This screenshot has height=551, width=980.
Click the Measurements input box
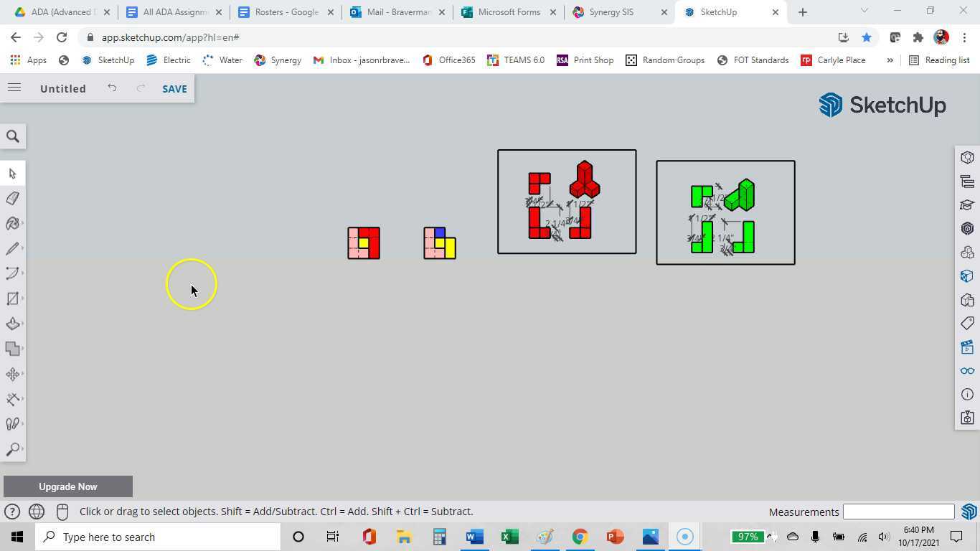click(898, 512)
